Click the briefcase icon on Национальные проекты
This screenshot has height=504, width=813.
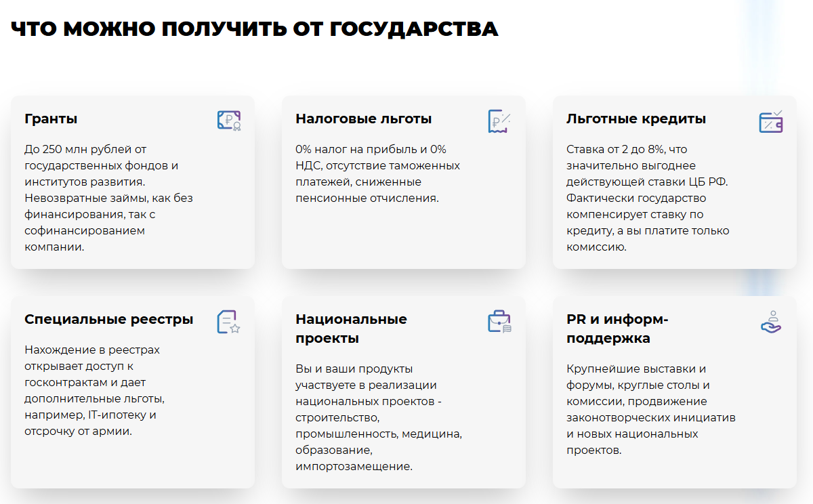(x=499, y=320)
